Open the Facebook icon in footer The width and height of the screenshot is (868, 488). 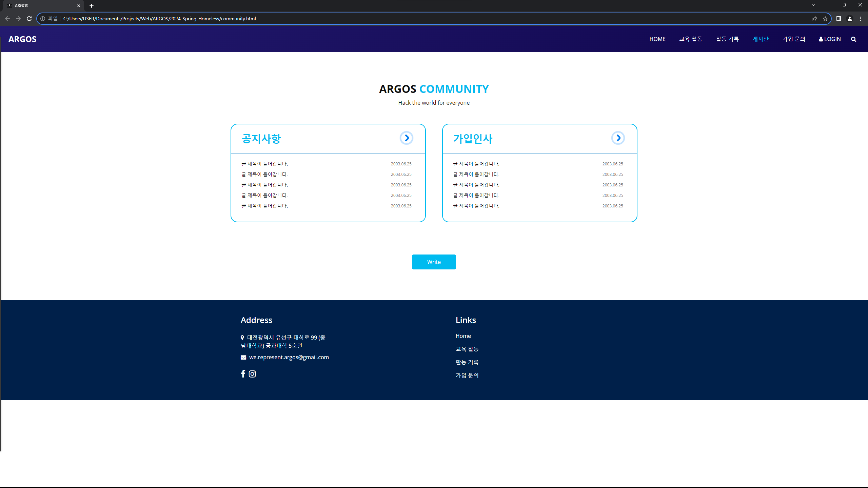(x=243, y=374)
